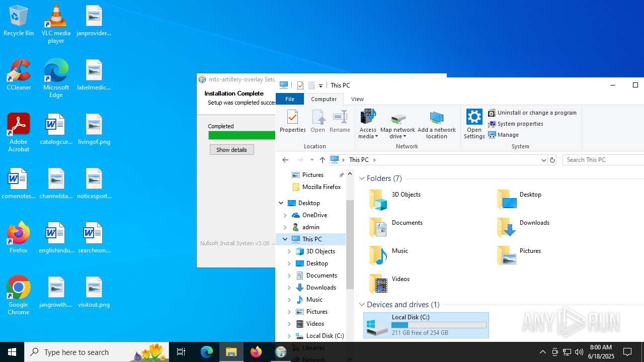Expand OneDrive node in navigation tree
The width and height of the screenshot is (644, 362).
[x=285, y=215]
